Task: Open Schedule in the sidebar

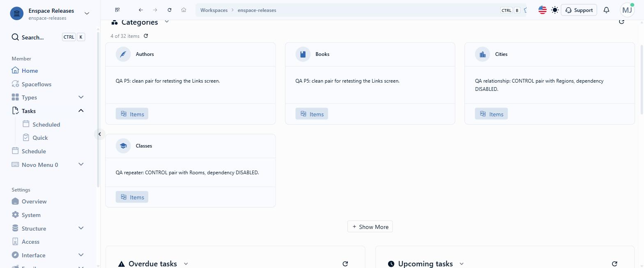Action: click(29, 151)
